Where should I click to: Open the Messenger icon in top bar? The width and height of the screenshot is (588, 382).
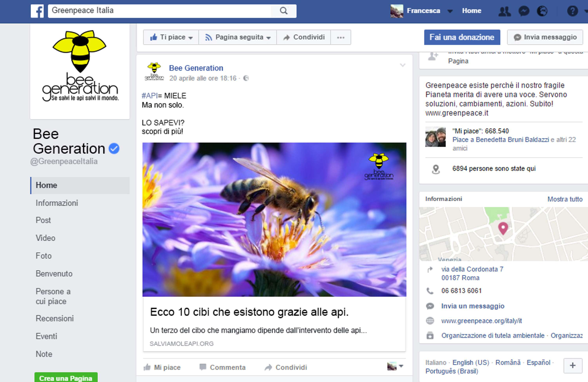click(524, 11)
